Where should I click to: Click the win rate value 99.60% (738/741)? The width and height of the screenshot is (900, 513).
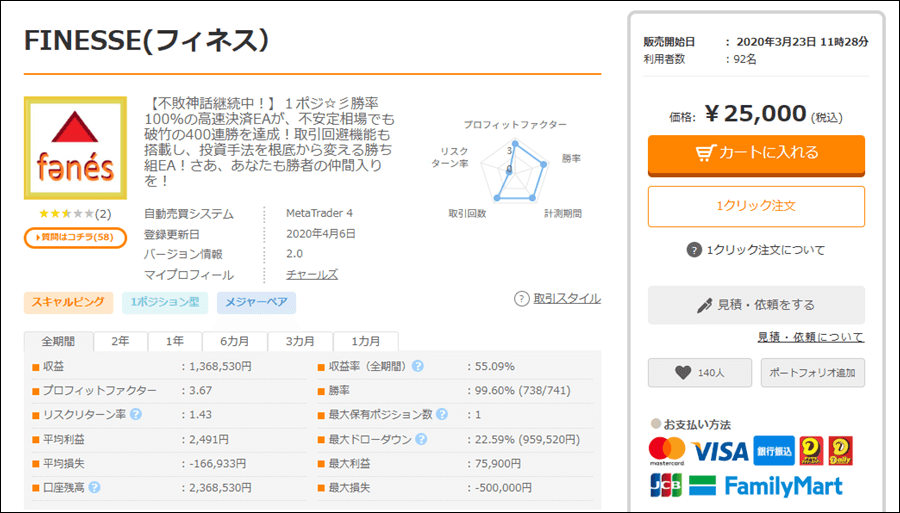(x=522, y=391)
